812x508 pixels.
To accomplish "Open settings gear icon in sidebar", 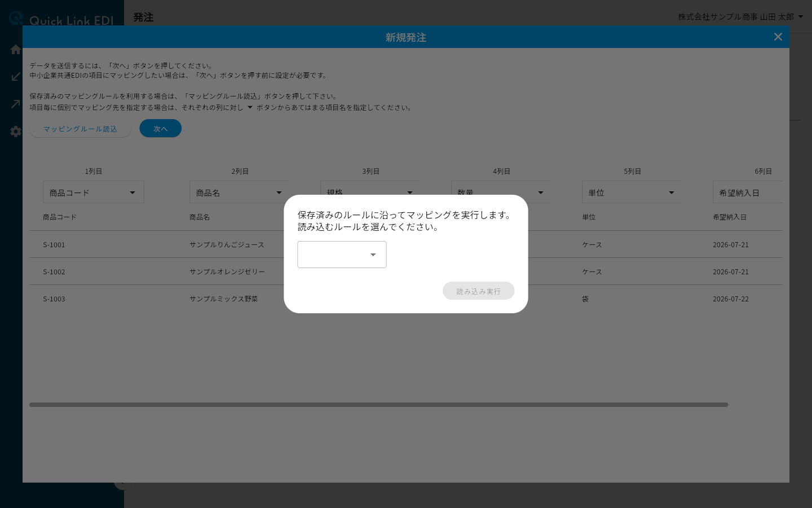I will pos(16,132).
